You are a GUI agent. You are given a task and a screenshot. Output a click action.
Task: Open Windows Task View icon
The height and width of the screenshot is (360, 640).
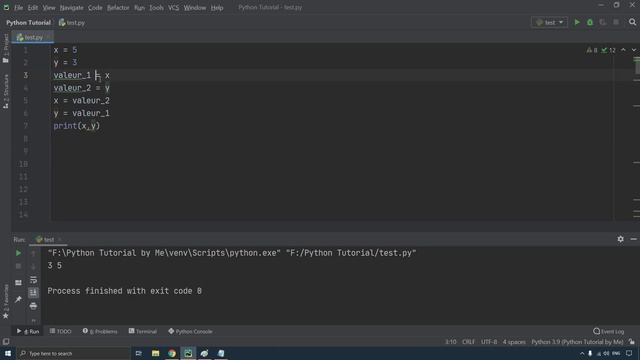[138, 353]
